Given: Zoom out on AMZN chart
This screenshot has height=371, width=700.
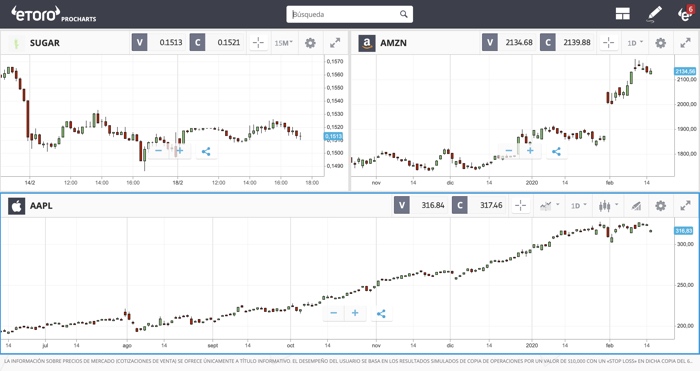Looking at the screenshot, I should pos(509,151).
